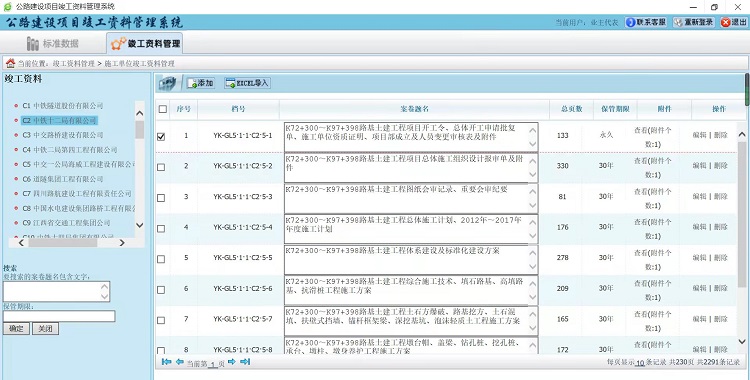Click the 联系客服 button
The image size is (750, 380).
tap(646, 22)
